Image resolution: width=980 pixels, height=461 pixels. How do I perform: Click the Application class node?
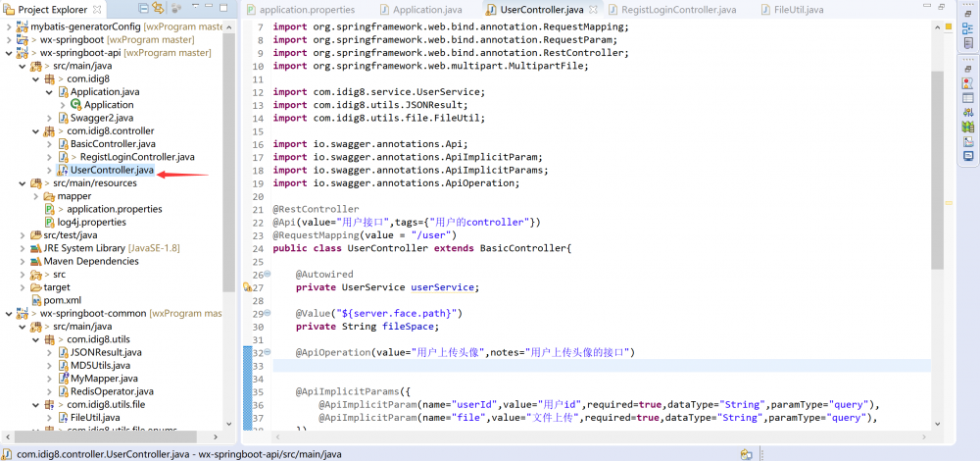coord(109,105)
